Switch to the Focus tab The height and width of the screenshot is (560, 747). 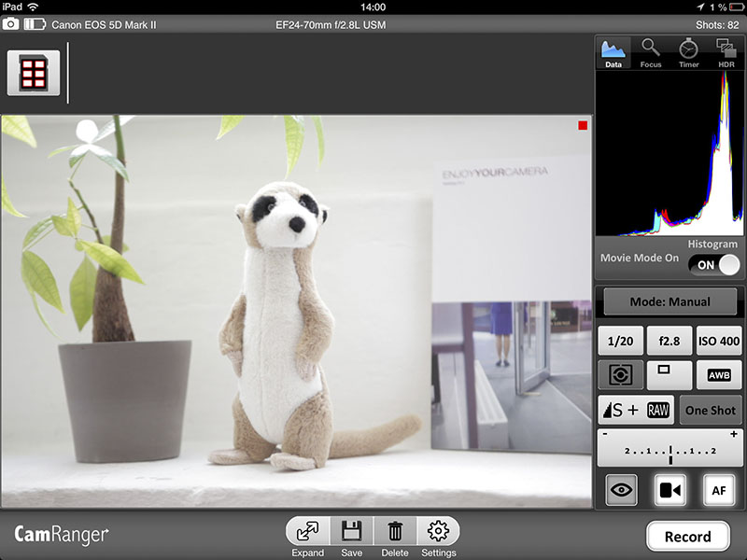click(651, 53)
